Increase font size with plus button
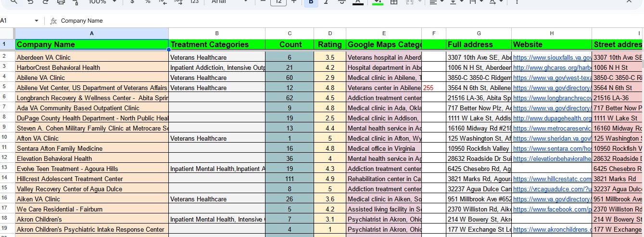 (294, 1)
